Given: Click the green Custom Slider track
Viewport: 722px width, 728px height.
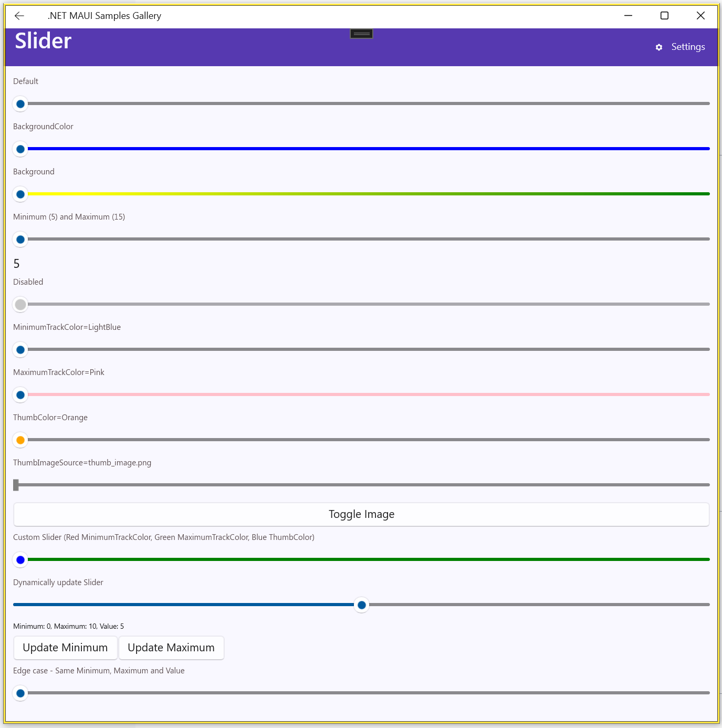Looking at the screenshot, I should click(368, 559).
